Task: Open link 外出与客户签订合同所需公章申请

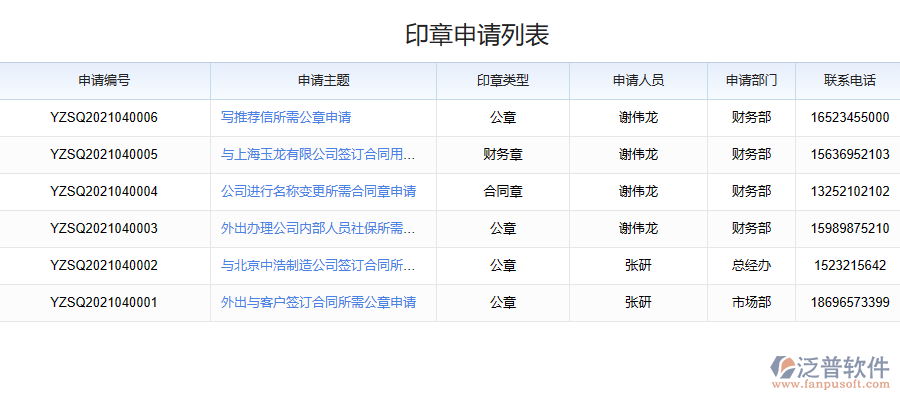Action: coord(318,302)
